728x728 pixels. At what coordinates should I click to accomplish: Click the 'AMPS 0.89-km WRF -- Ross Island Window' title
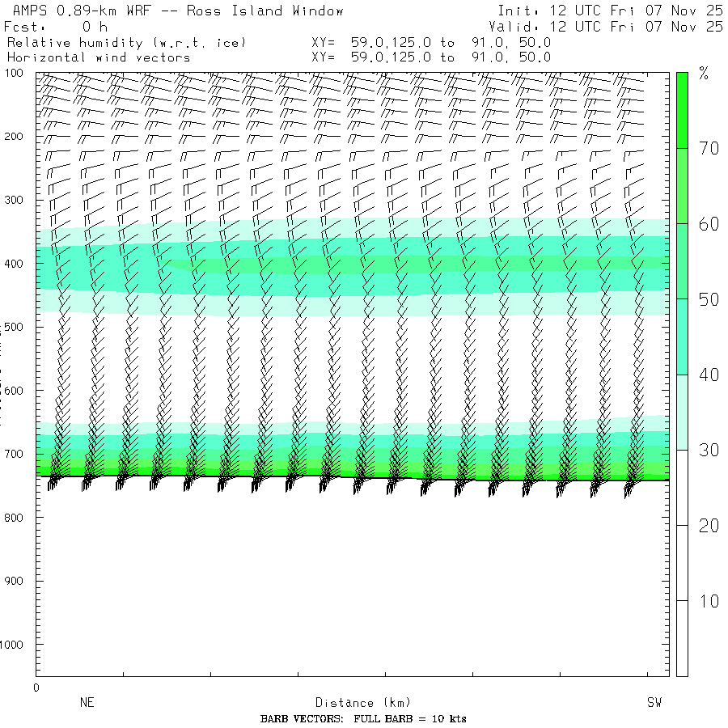pos(178,11)
